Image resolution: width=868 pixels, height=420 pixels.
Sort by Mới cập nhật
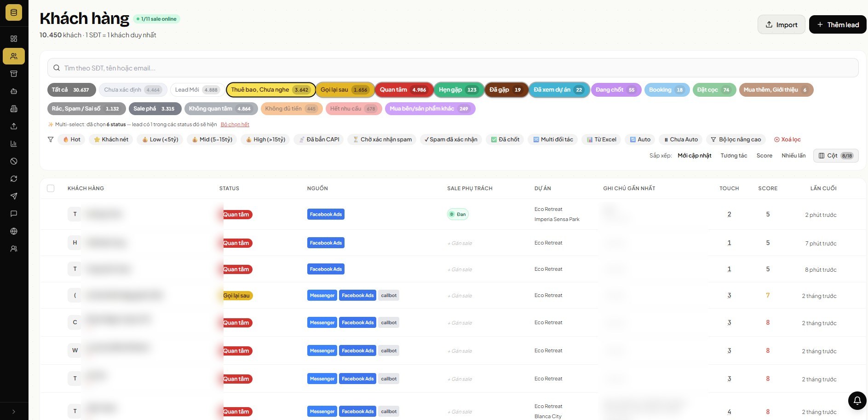tap(694, 156)
